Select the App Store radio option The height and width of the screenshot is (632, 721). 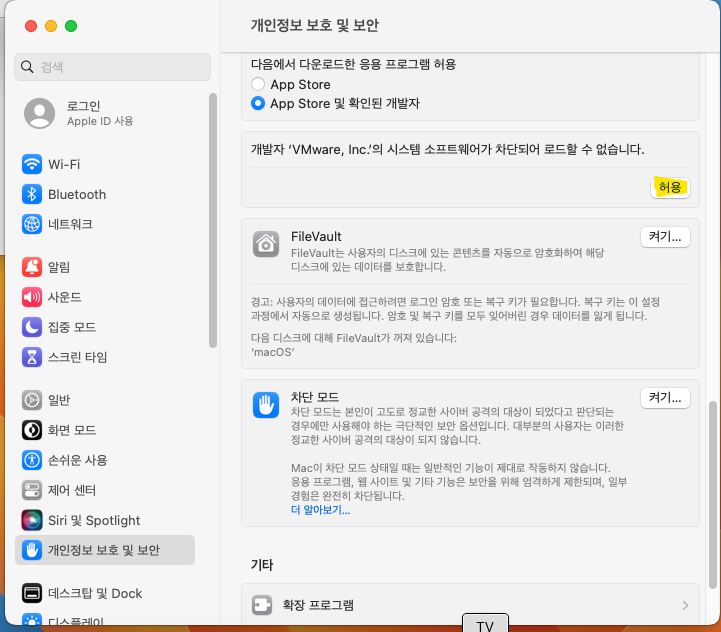258,84
